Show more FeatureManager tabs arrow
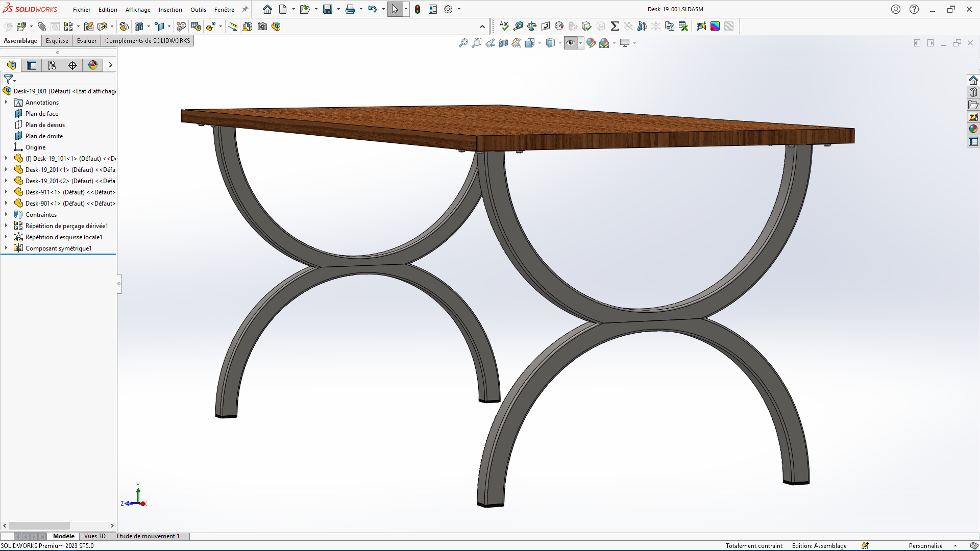The height and width of the screenshot is (551, 980). (x=110, y=65)
